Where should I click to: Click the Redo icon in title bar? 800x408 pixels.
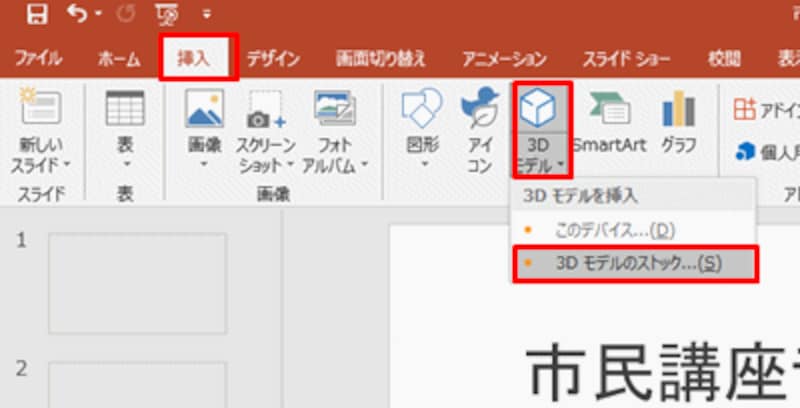click(124, 14)
